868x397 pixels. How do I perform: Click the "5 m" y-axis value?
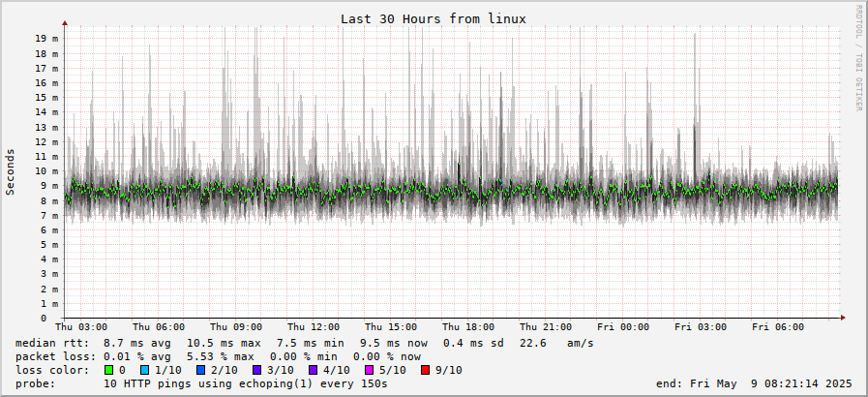point(49,245)
